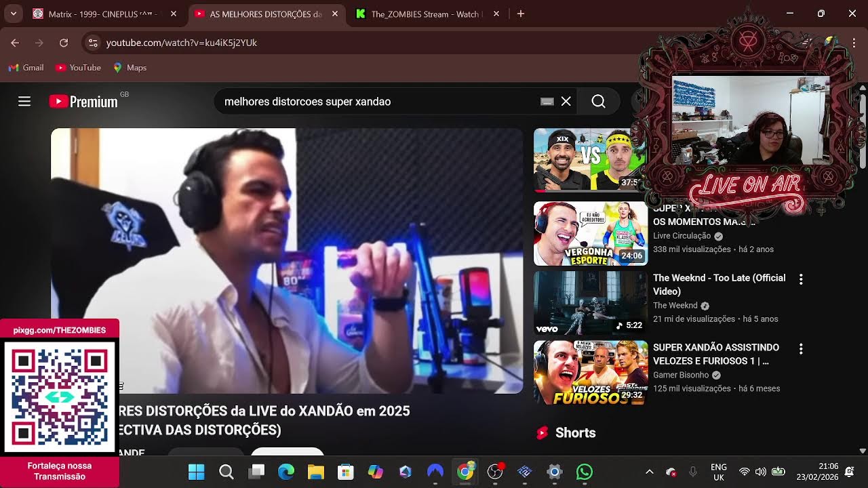Click the microphone tray icon
The width and height of the screenshot is (868, 488).
(693, 472)
